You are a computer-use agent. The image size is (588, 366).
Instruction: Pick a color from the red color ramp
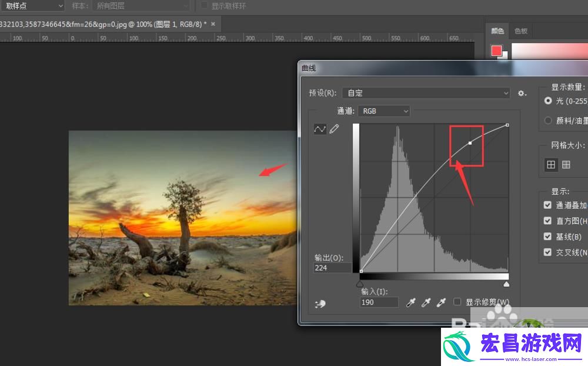550,51
